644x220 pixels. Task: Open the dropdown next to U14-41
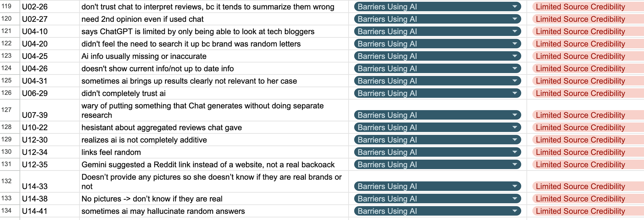515,211
